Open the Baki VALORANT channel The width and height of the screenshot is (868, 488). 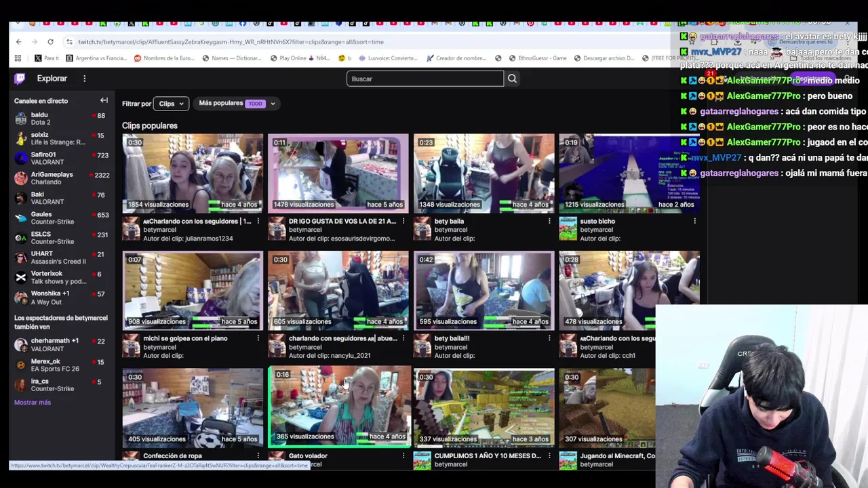coord(61,198)
